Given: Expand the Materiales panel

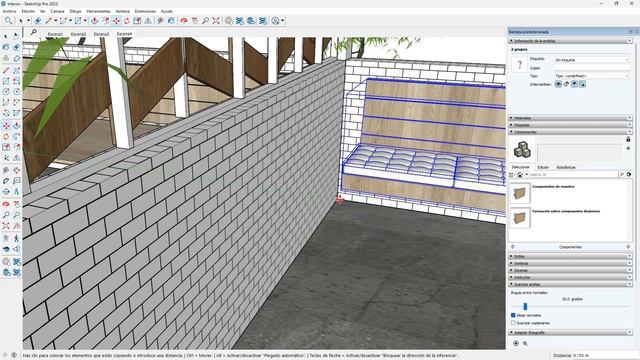Looking at the screenshot, I should click(x=570, y=118).
